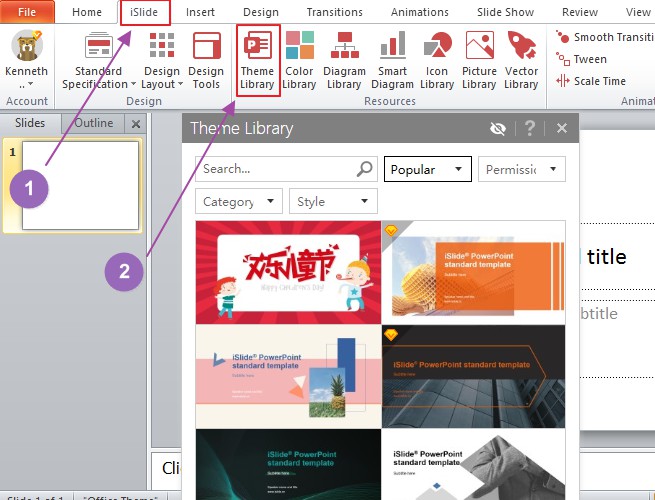The image size is (655, 500).
Task: Switch to the Outline pane tab
Action: pyautogui.click(x=94, y=123)
